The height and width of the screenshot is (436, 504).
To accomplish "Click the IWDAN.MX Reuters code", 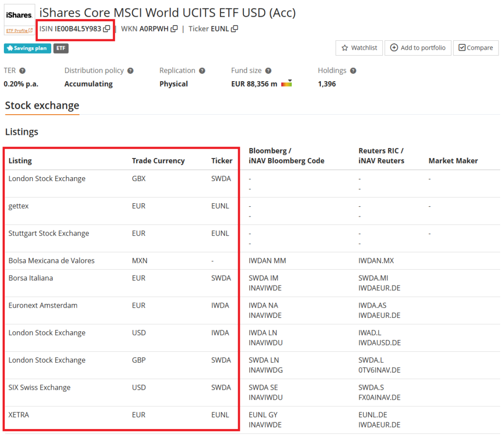I will click(376, 261).
